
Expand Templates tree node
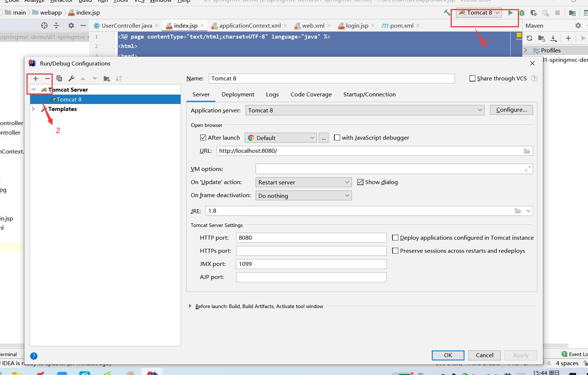point(33,109)
